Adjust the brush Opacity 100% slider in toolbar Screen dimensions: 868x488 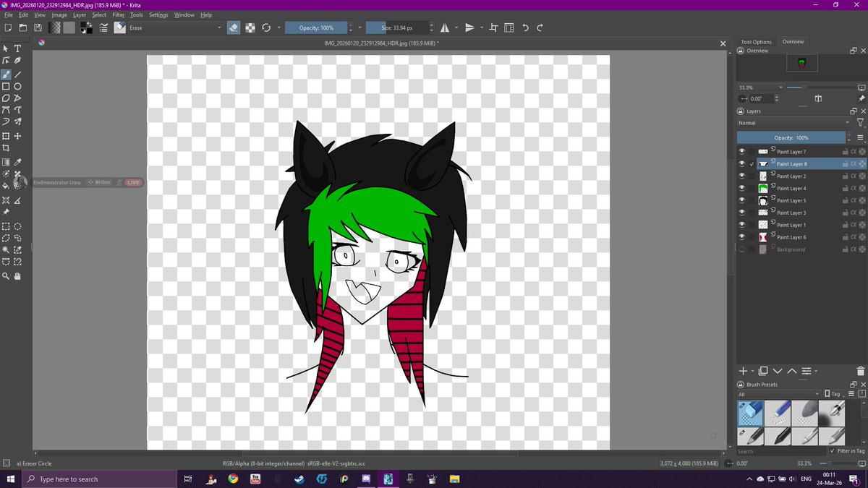point(316,27)
